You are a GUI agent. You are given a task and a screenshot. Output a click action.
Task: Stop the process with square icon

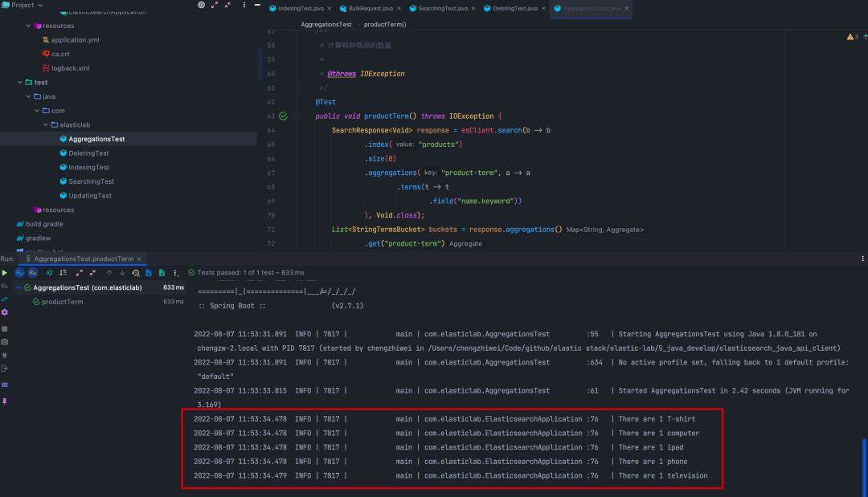pos(5,328)
